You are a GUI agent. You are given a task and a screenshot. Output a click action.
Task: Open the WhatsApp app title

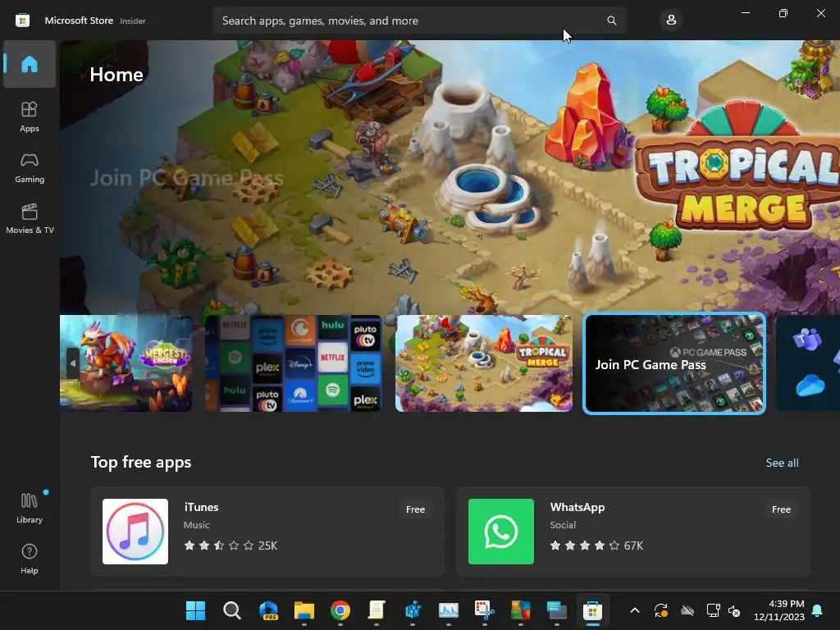pyautogui.click(x=577, y=507)
